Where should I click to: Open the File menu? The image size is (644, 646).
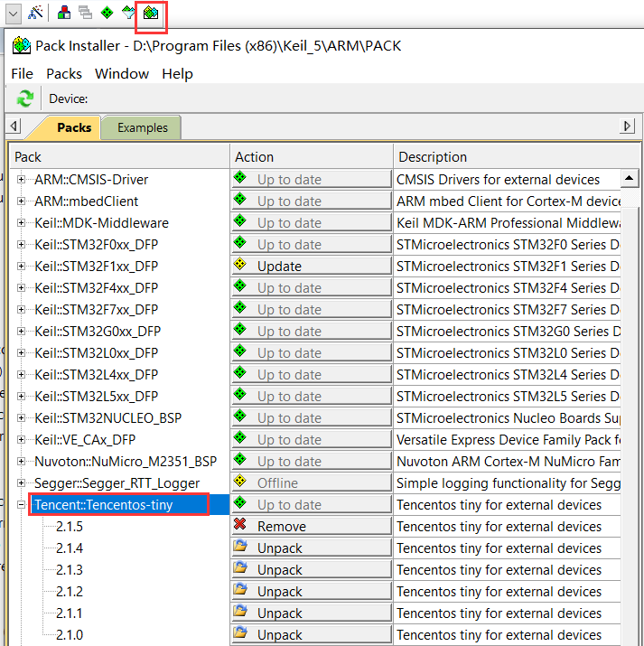coord(22,74)
